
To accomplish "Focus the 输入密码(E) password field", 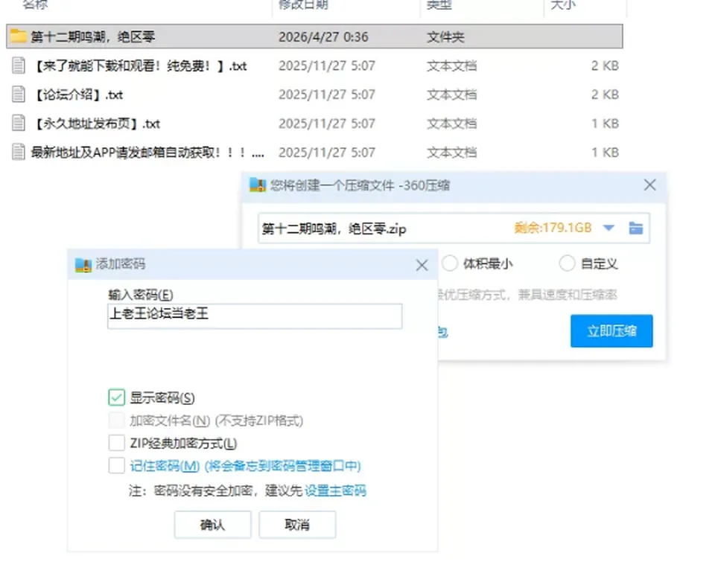I will coord(255,316).
